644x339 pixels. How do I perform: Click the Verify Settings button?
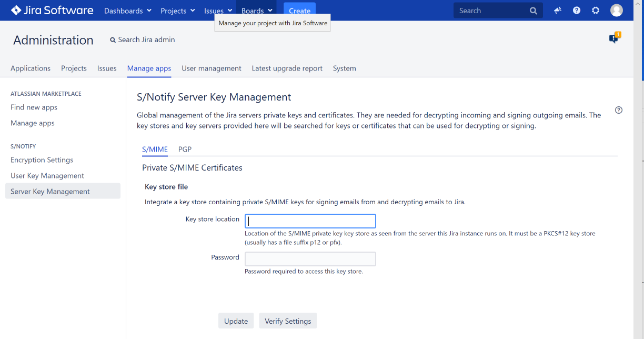[288, 321]
